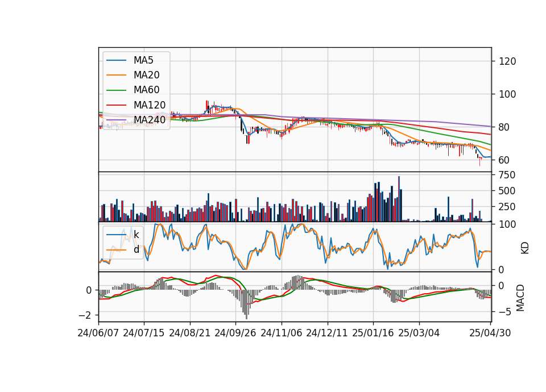
Task: Click the blue k line sample in KD legend
Action: point(116,235)
